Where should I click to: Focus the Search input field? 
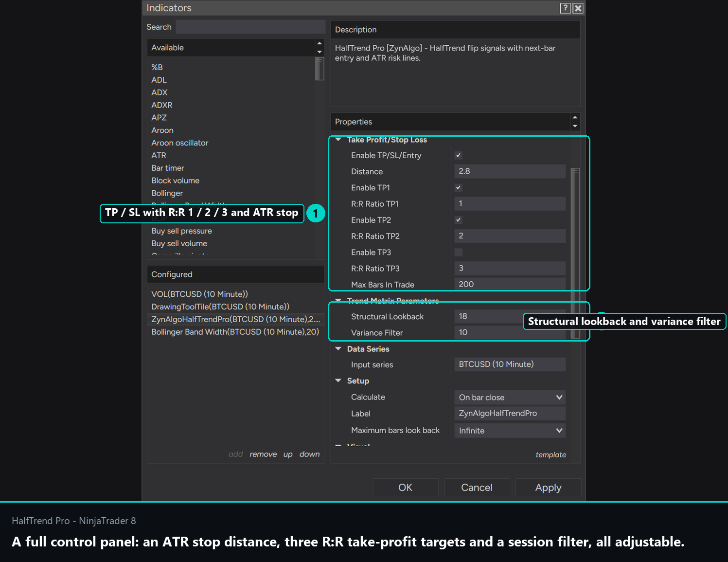(250, 27)
